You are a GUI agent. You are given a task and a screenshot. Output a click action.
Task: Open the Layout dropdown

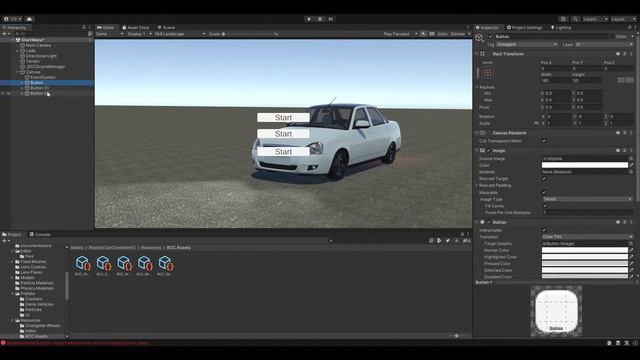[x=623, y=19]
